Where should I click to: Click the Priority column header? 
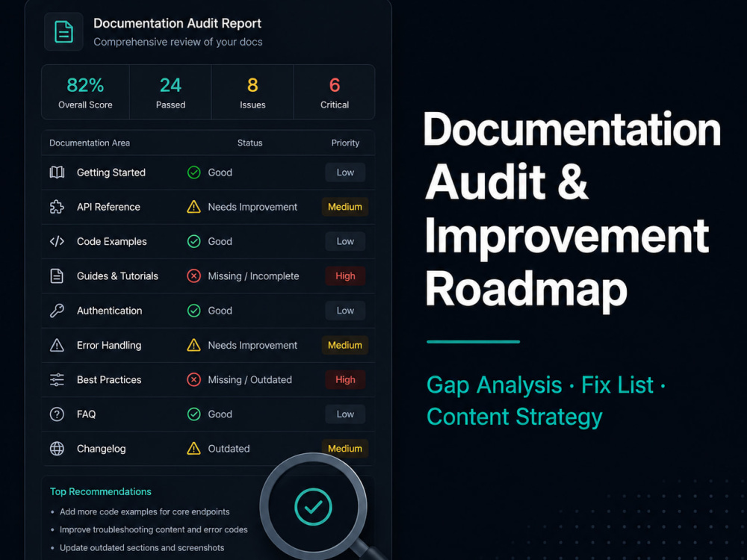[345, 143]
